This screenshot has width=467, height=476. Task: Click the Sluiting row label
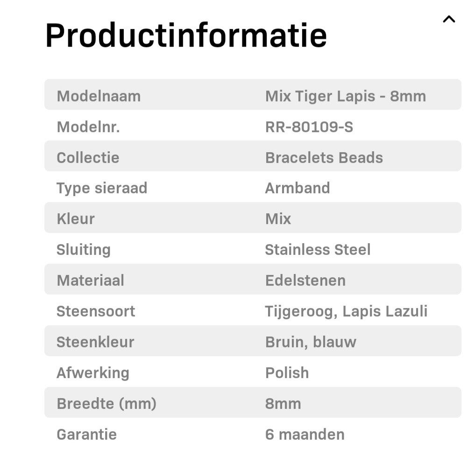[x=84, y=250]
